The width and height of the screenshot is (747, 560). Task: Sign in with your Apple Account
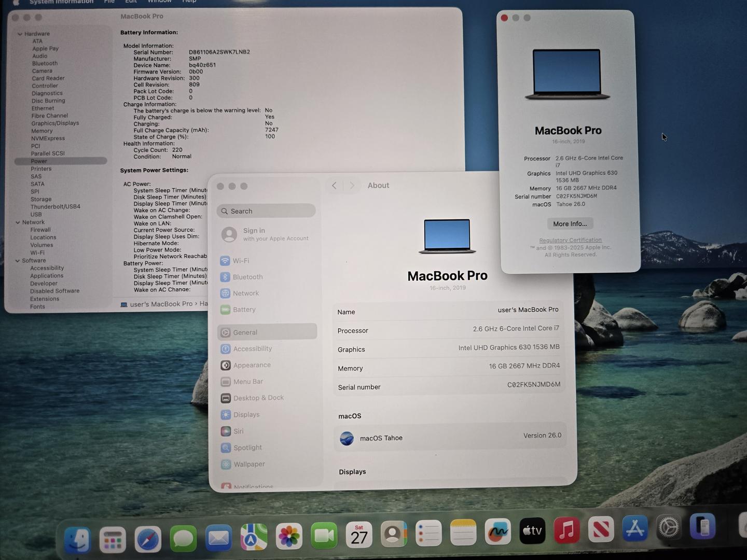pyautogui.click(x=267, y=234)
